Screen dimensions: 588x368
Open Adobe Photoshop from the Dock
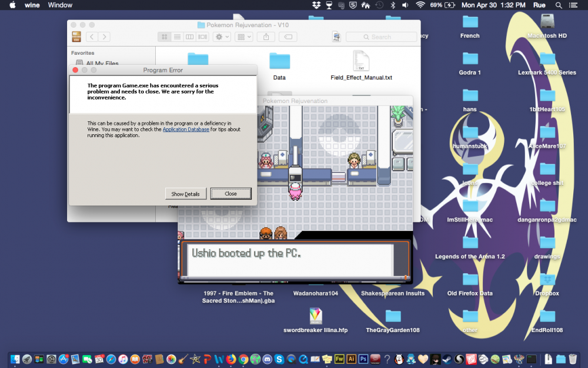pyautogui.click(x=363, y=359)
